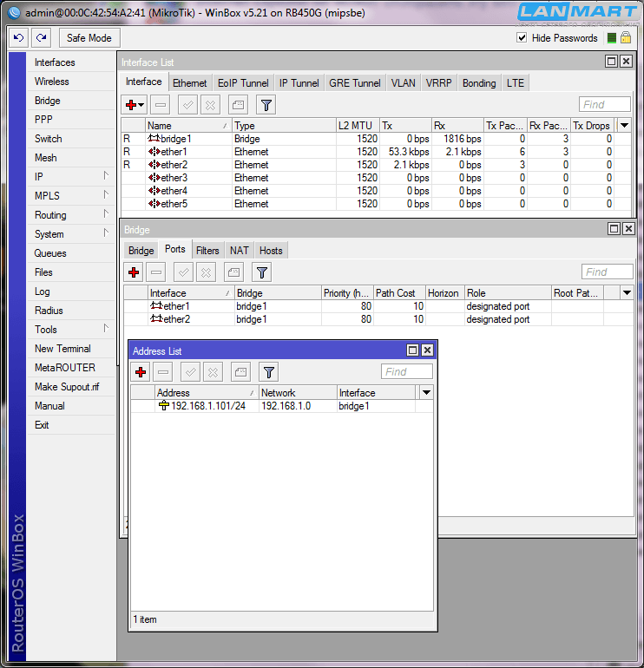This screenshot has height=668, width=644.
Task: Click the filter funnel in Interface List
Action: [x=266, y=105]
